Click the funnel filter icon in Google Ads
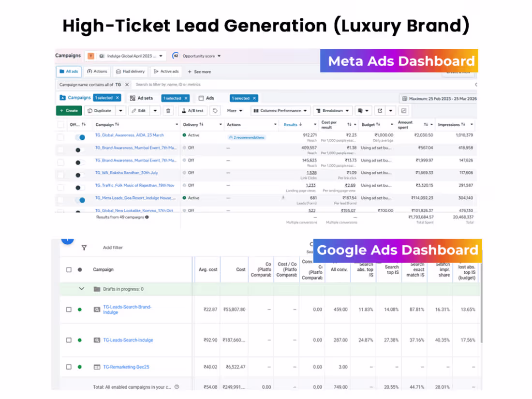This screenshot has height=399, width=532. tap(84, 248)
